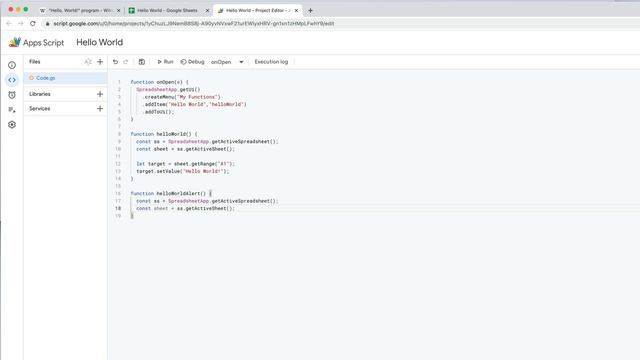
Task: Click the target.setValue('Hello World!') line
Action: point(183,171)
